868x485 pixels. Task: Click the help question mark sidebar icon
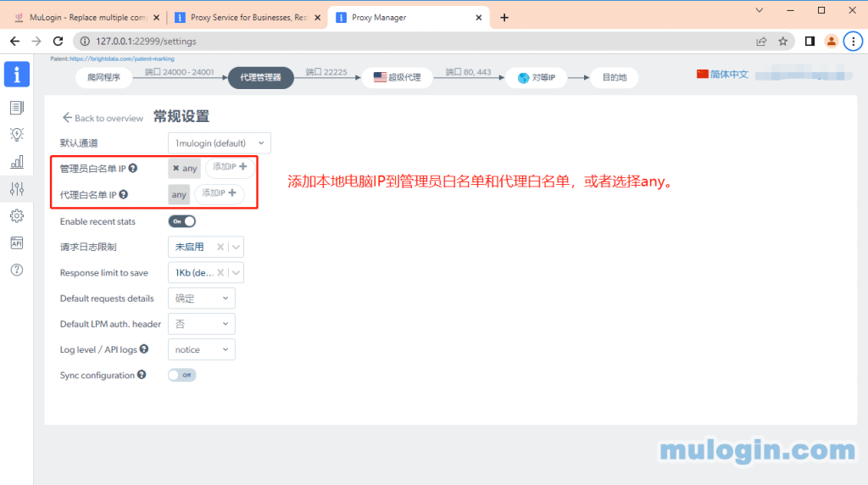click(x=16, y=270)
